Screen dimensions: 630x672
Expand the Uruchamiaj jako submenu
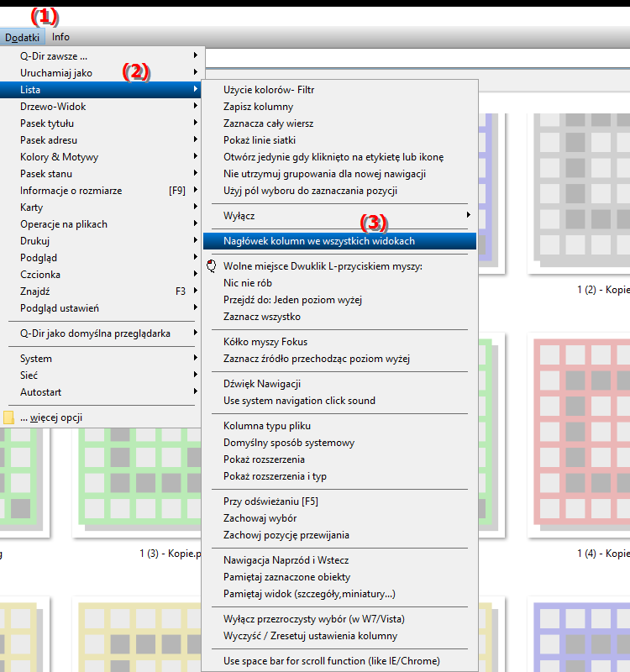(102, 73)
